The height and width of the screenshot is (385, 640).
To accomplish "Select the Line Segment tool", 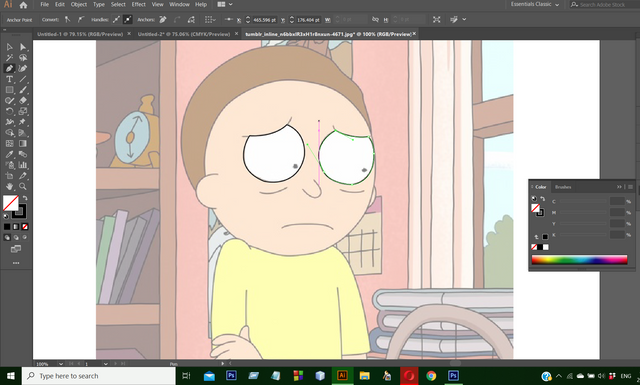I will coord(23,79).
